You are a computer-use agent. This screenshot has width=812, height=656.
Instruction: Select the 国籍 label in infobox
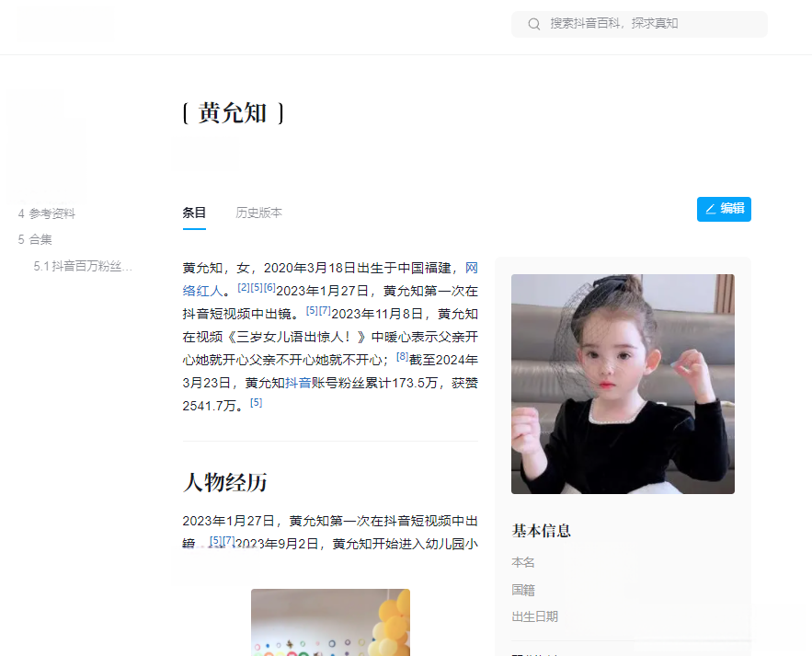coord(523,590)
